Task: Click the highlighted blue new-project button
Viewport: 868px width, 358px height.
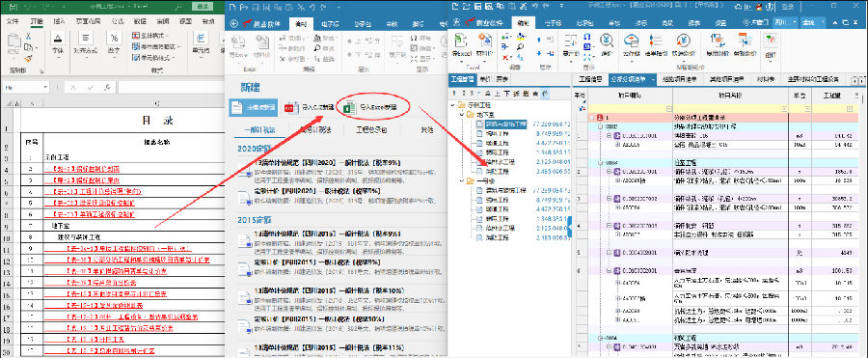Action: tap(254, 107)
